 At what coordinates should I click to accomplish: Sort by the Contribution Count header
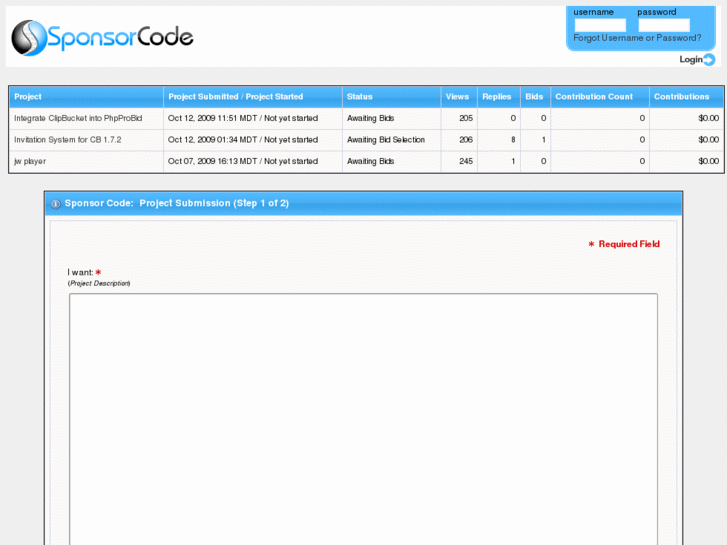[x=594, y=96]
